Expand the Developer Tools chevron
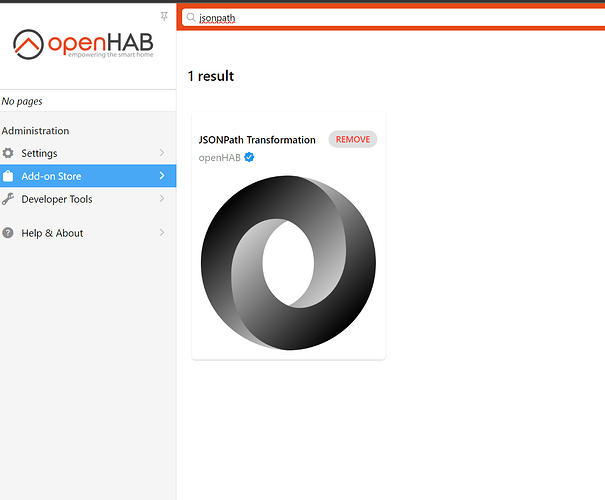 pos(162,198)
